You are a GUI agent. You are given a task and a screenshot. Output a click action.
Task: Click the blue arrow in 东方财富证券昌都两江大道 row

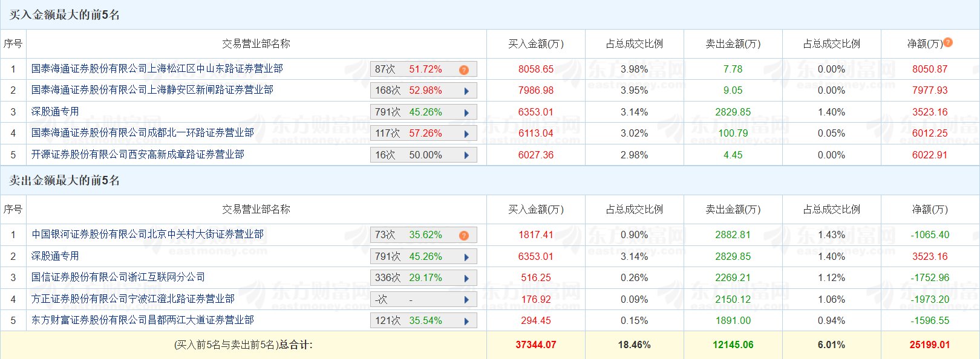click(466, 322)
